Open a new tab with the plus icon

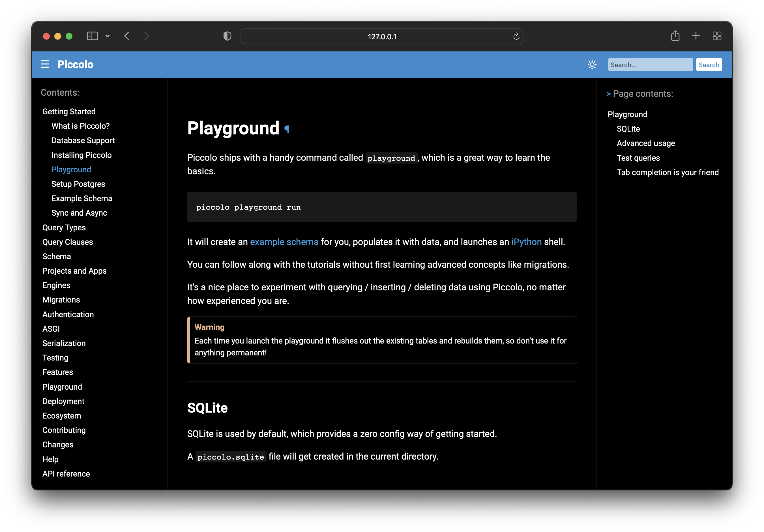tap(696, 36)
